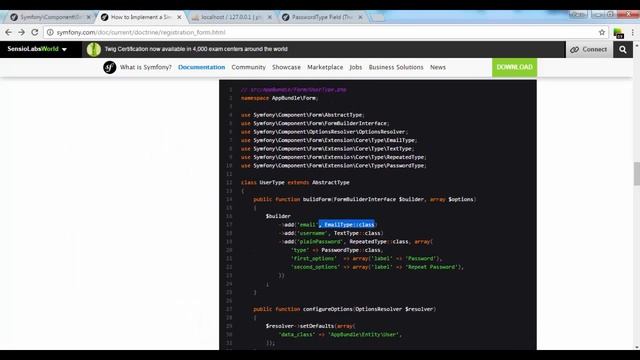
Task: Go back using the browser back arrow
Action: [8, 32]
